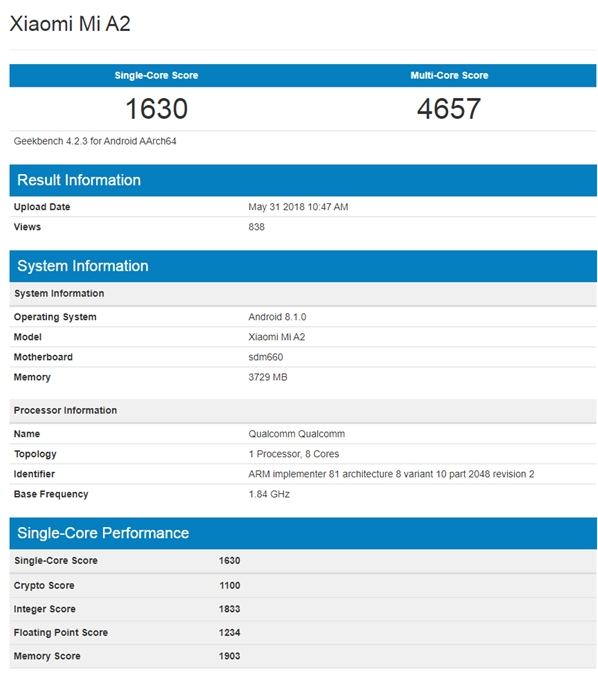Select the processor Name label
The image size is (598, 679).
click(x=26, y=434)
